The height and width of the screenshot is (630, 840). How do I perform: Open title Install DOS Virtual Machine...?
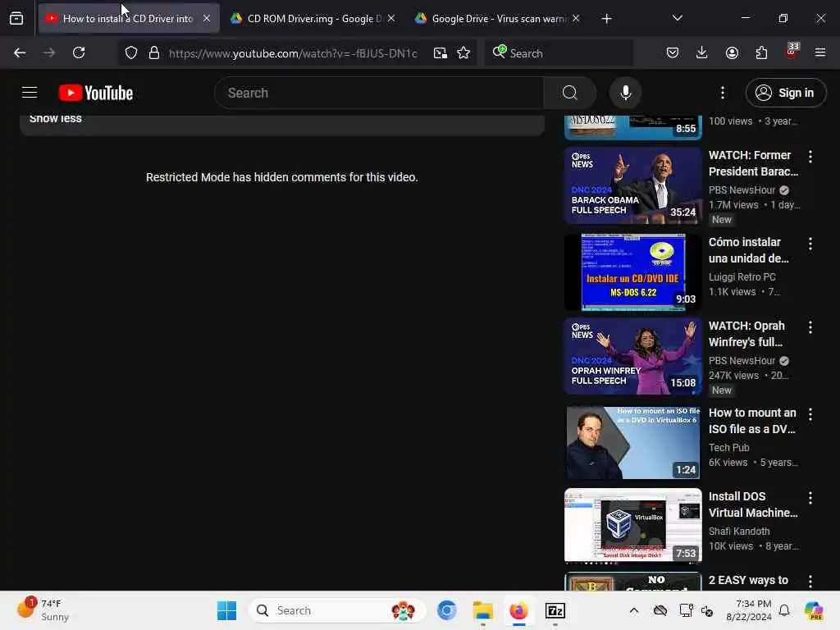753,504
